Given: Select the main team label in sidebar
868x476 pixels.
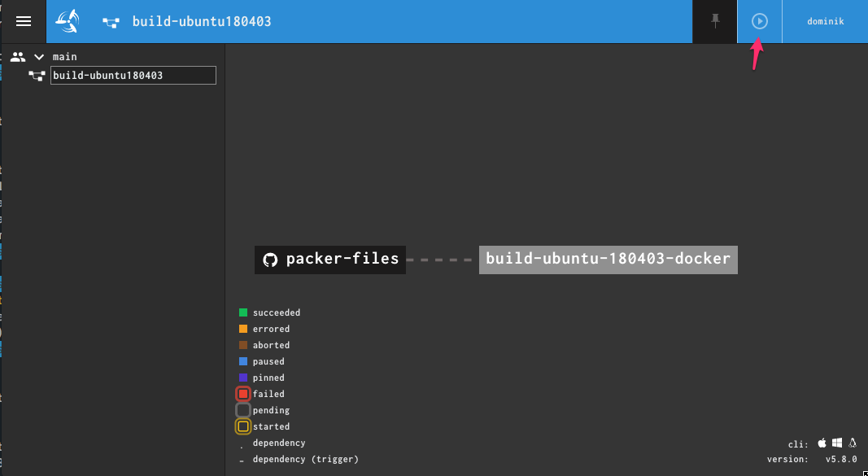Looking at the screenshot, I should [x=65, y=57].
